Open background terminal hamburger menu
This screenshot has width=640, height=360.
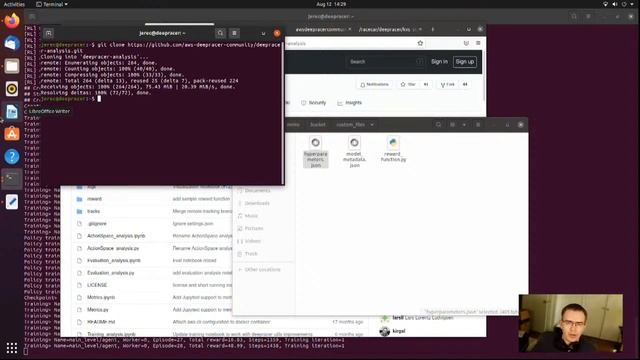588,16
